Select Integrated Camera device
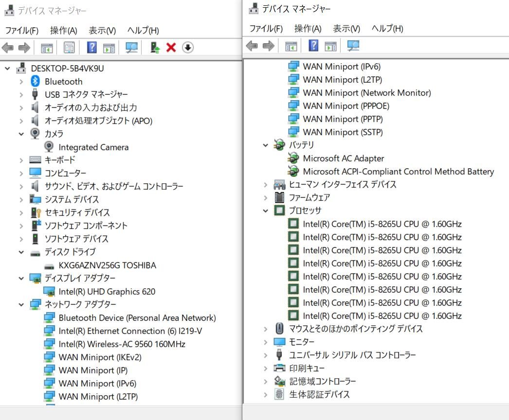Screen dimensions: 509x420 pos(93,147)
